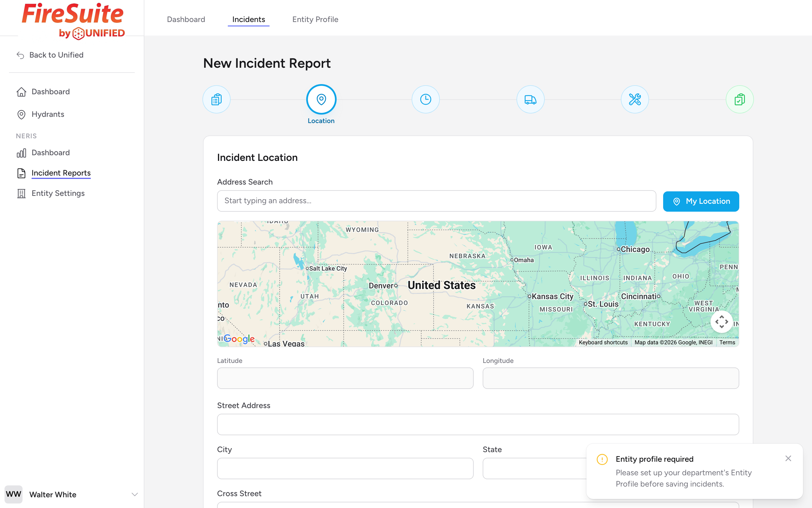Select the Incidents top tab

click(249, 19)
